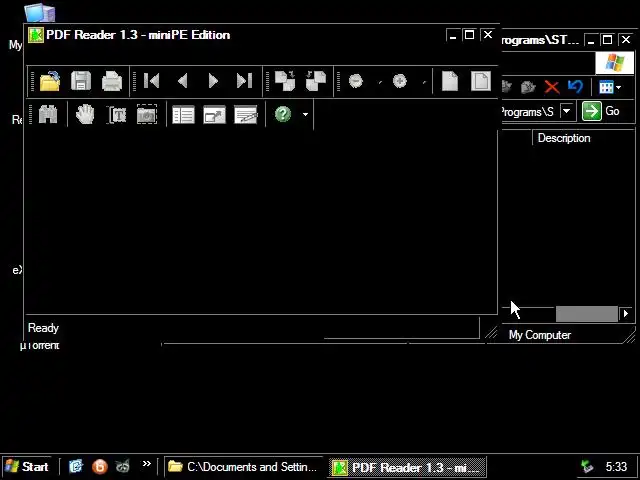The height and width of the screenshot is (480, 640).
Task: Click the blue Undo arrow in Explorer
Action: click(x=575, y=87)
